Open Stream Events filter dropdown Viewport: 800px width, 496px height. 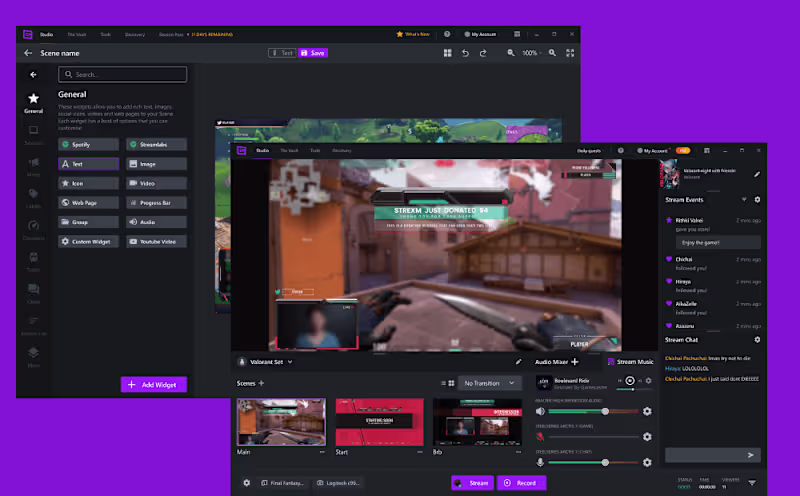tap(744, 200)
